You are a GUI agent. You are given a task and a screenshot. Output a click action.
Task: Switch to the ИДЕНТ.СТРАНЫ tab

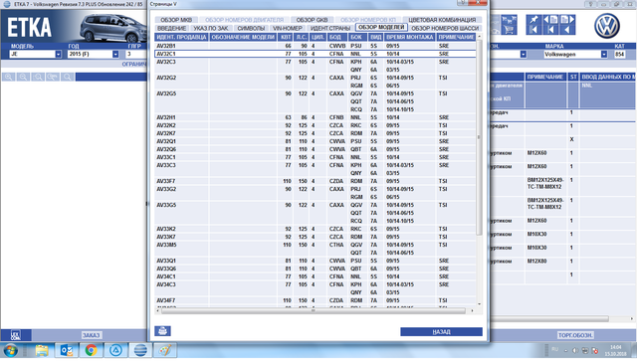(x=330, y=28)
